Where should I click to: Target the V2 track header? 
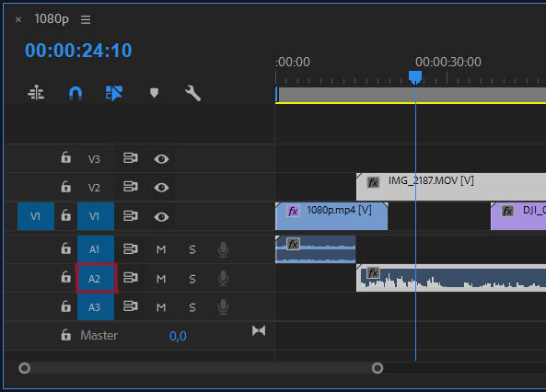[x=94, y=188]
